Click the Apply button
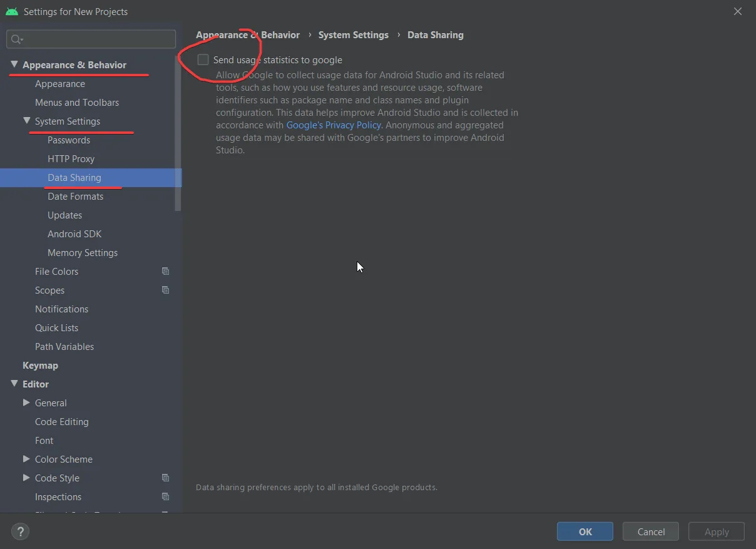756x549 pixels. click(717, 531)
